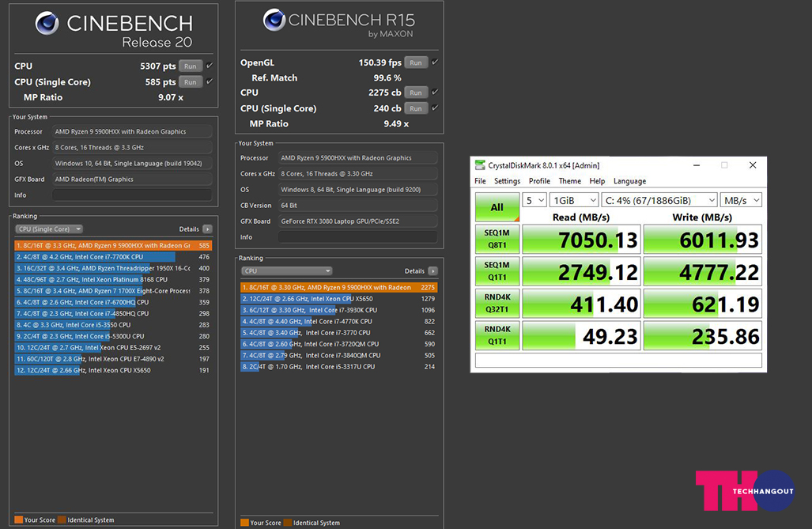The height and width of the screenshot is (529, 812).
Task: Open the Settings menu in CrystalDiskMark
Action: 507,181
